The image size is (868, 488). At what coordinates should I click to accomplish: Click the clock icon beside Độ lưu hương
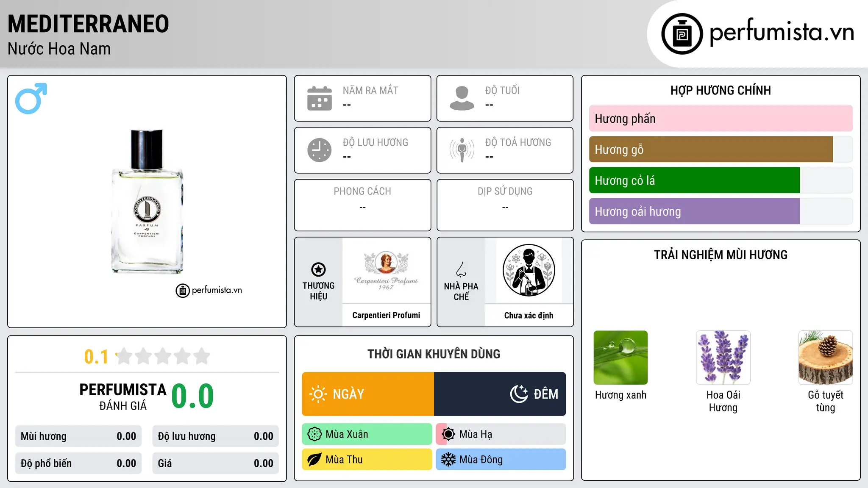[320, 150]
